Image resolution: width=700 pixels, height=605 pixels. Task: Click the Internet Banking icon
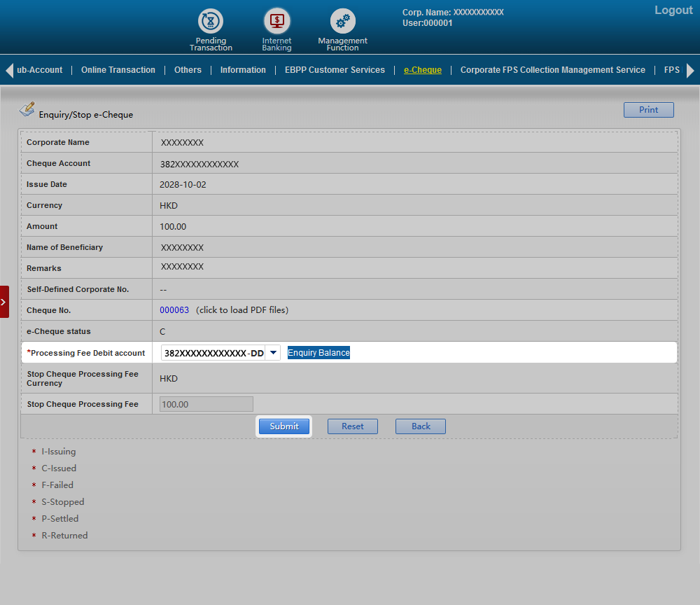point(276,22)
